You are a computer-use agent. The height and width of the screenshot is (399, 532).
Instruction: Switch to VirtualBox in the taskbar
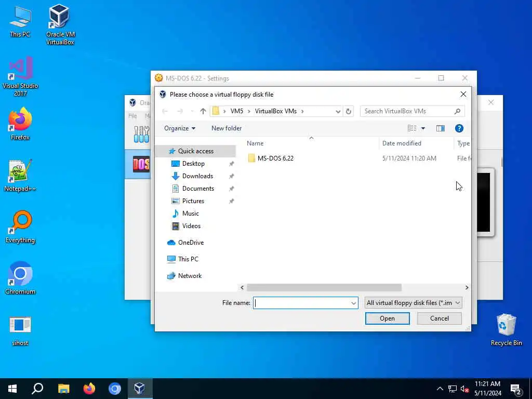(x=140, y=389)
